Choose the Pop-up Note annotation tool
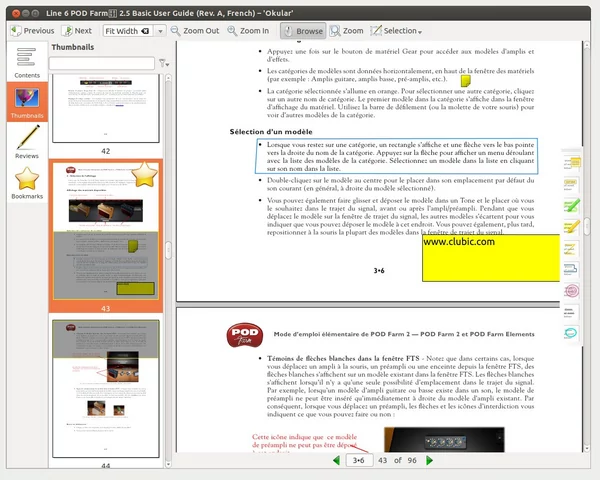This screenshot has height=480, width=600. coord(572,163)
